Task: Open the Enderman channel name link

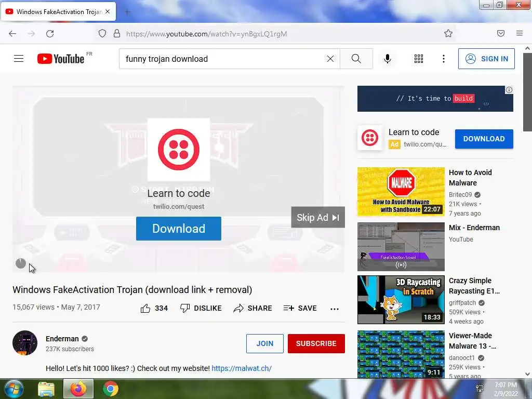Action: pos(62,339)
